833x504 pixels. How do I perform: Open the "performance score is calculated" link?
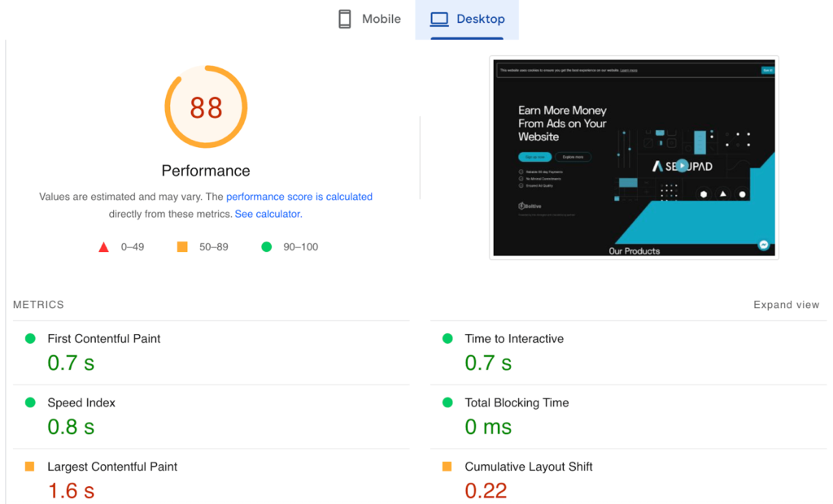pos(299,197)
